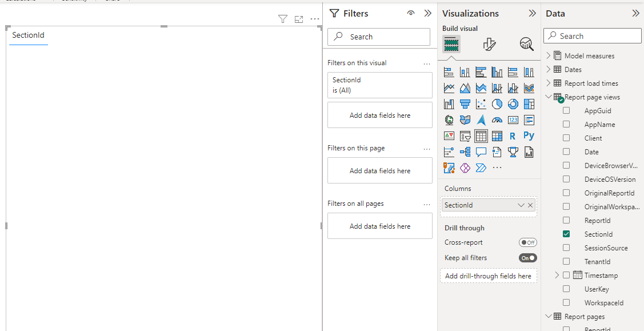Check the AppGuid field

coord(566,110)
